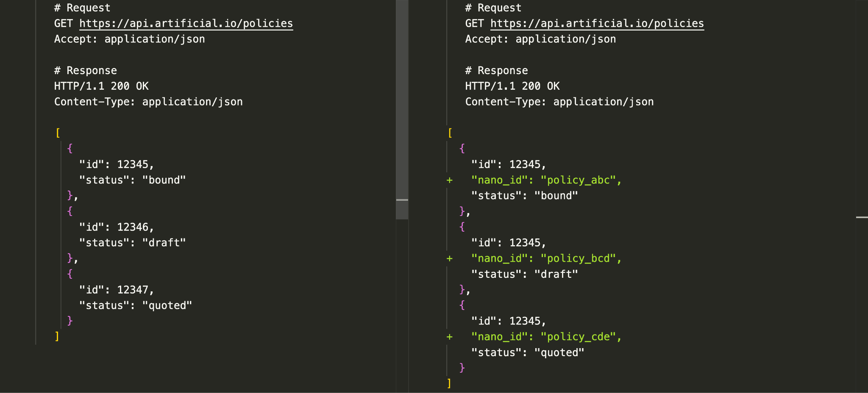Click the "Accept: application/json" line in left pane
The height and width of the screenshot is (393, 868).
[x=130, y=39]
